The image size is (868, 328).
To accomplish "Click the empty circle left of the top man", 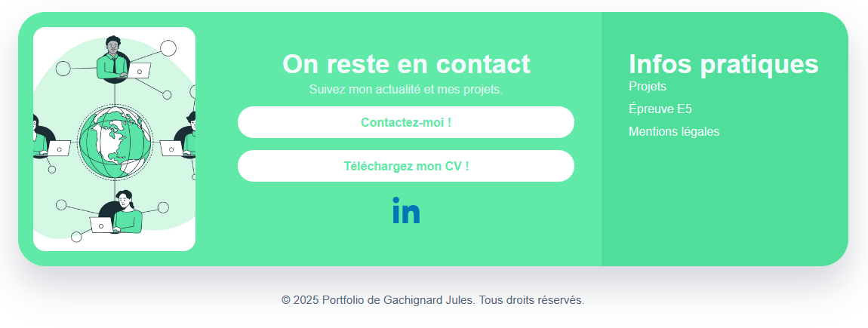I will [63, 69].
